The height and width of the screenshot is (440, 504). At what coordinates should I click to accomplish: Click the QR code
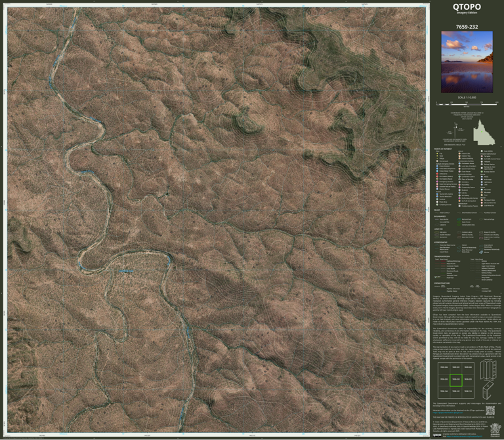(x=490, y=410)
